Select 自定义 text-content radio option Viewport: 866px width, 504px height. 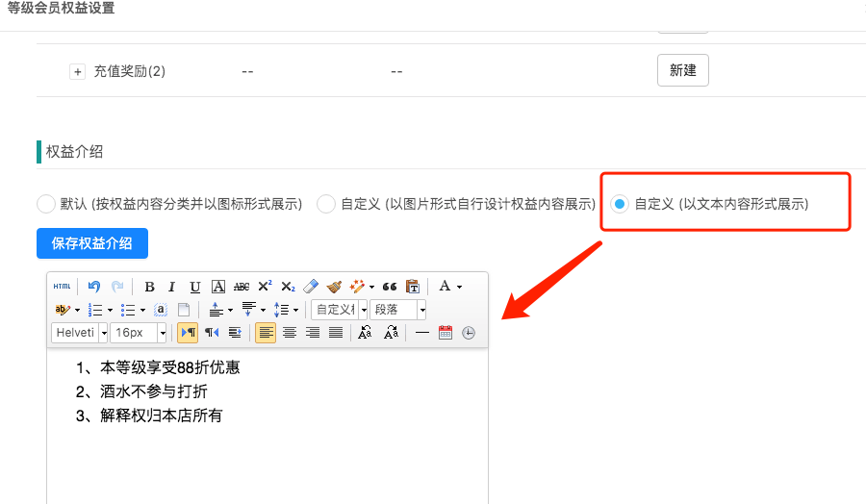click(x=620, y=204)
